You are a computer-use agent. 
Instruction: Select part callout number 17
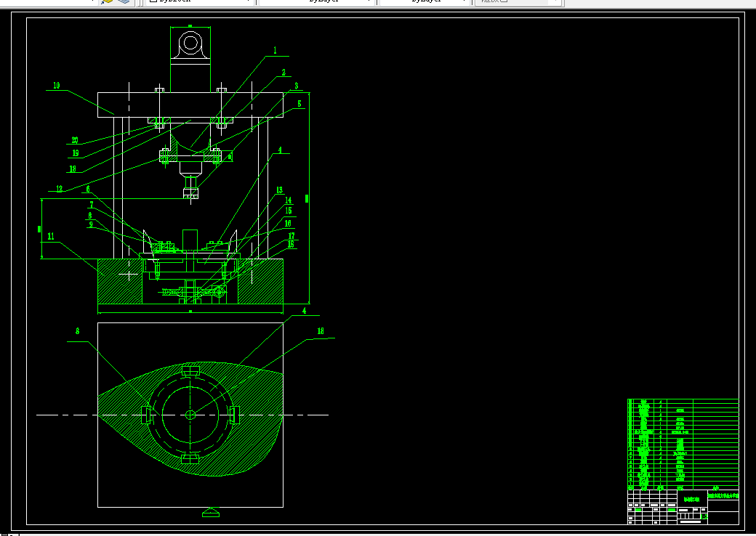(x=291, y=236)
